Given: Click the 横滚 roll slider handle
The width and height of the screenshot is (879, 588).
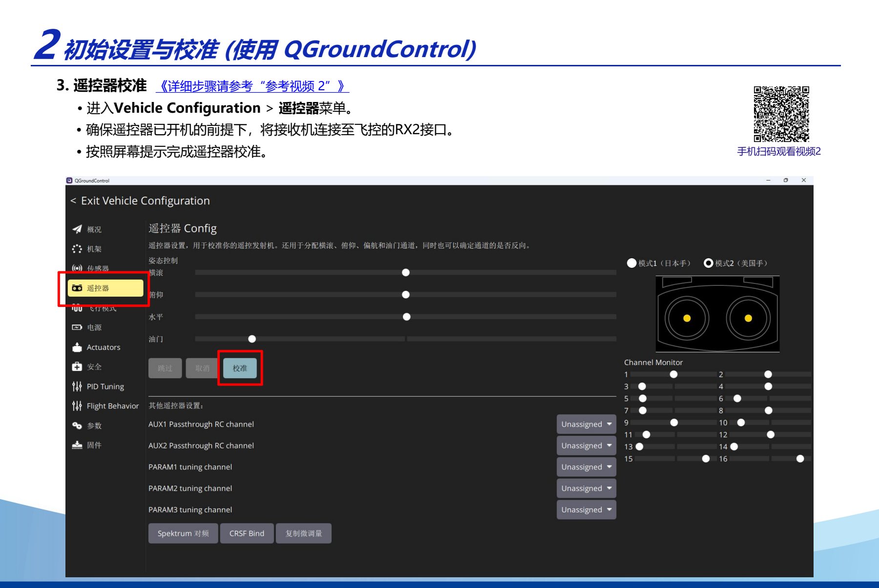Looking at the screenshot, I should click(x=406, y=272).
